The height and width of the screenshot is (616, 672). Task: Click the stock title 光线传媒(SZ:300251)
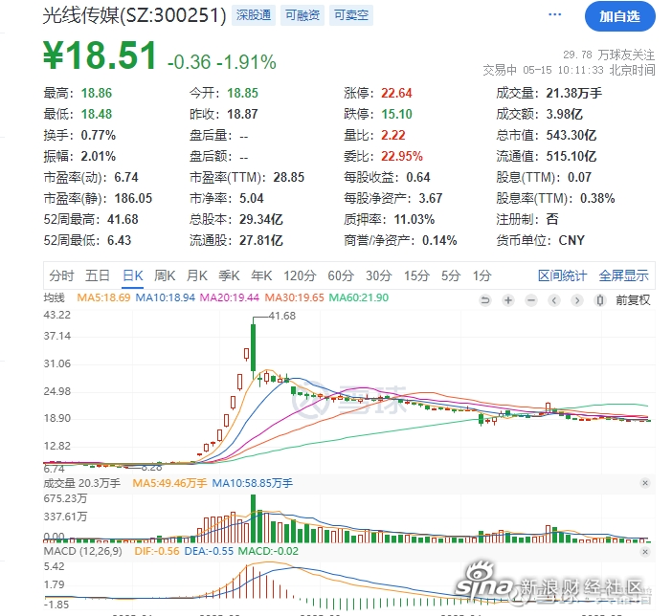point(134,16)
